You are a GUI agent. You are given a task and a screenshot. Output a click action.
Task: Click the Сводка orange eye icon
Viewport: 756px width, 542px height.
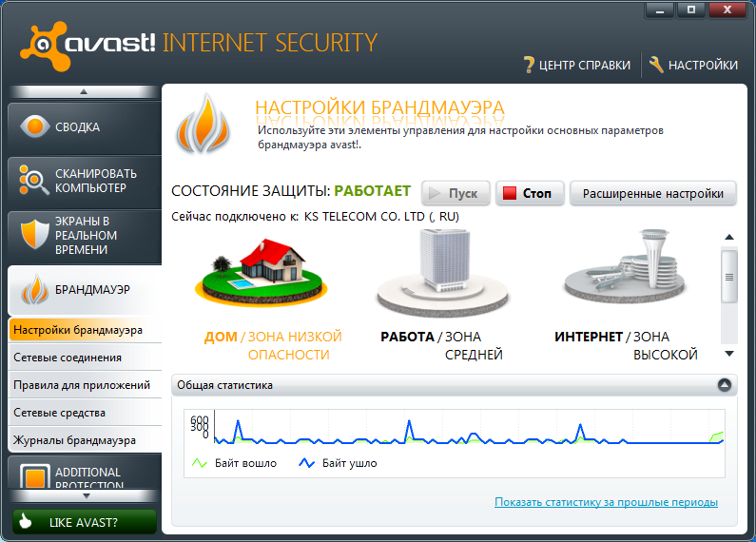click(35, 126)
